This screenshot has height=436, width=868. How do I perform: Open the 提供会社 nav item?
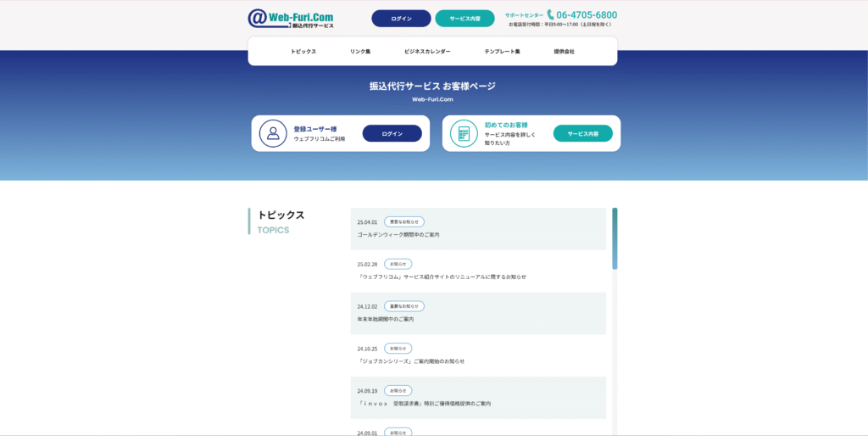coord(564,52)
